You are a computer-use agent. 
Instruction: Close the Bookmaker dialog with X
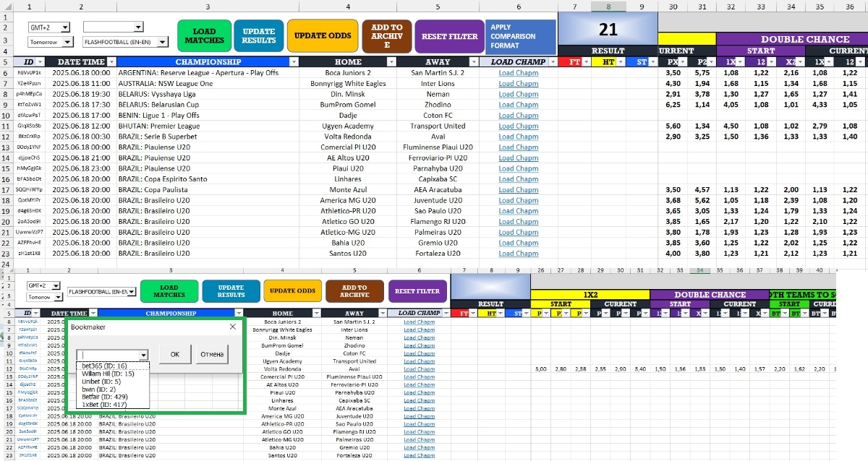(232, 327)
